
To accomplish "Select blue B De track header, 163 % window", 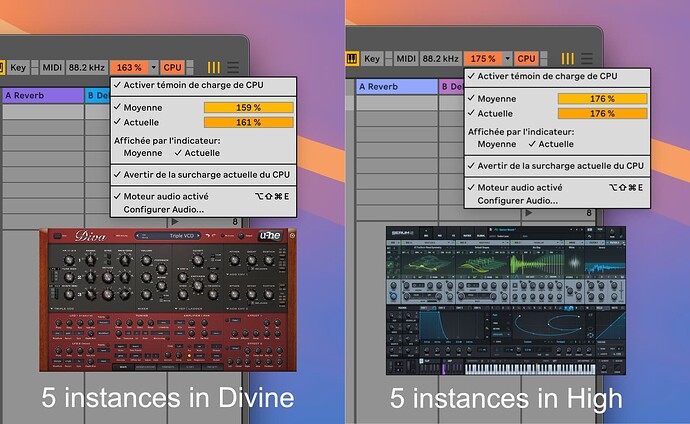I will (98, 95).
